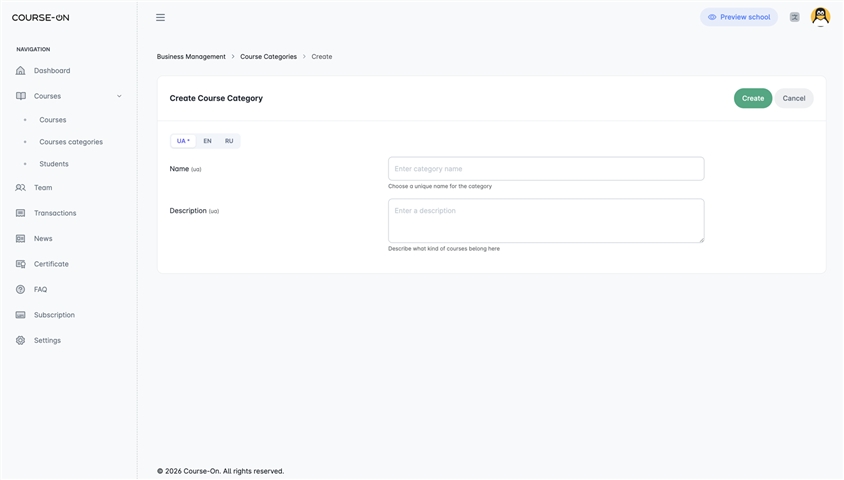The height and width of the screenshot is (480, 844).
Task: Focus the Description textarea
Action: (x=546, y=221)
